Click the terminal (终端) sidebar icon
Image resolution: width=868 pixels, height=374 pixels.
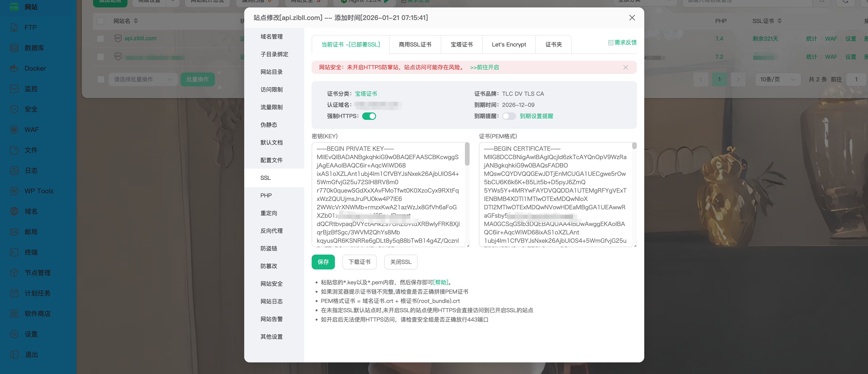point(14,252)
